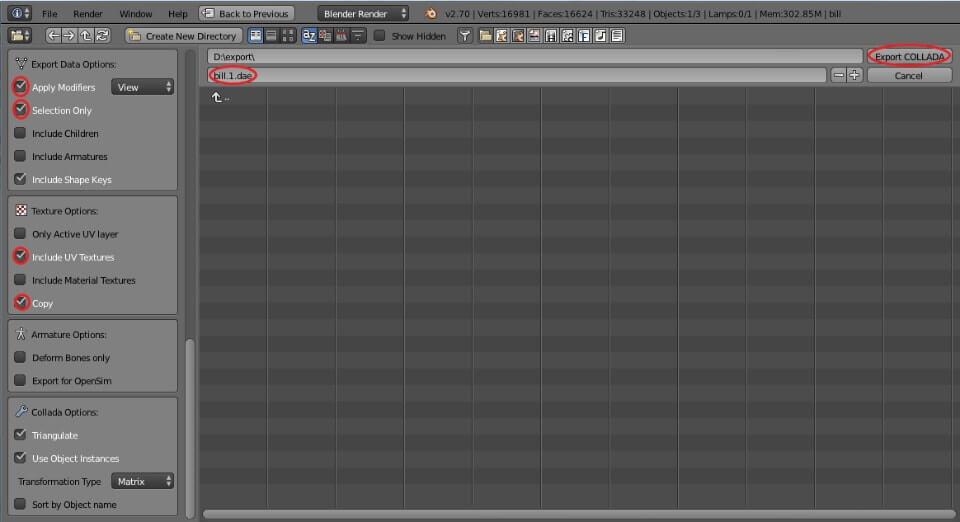Enable Include Material Textures checkbox
This screenshot has height=522, width=960.
[x=20, y=280]
